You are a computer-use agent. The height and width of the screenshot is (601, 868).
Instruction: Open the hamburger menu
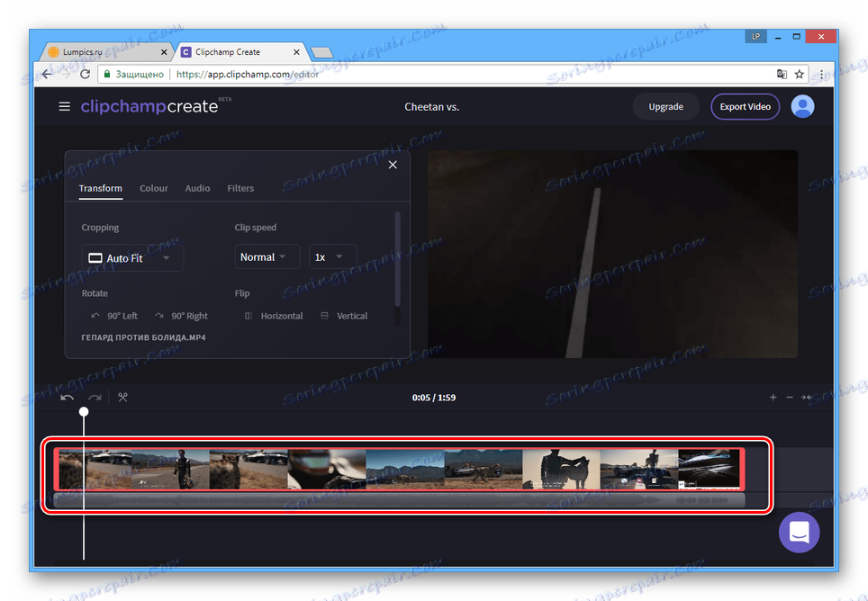point(64,106)
